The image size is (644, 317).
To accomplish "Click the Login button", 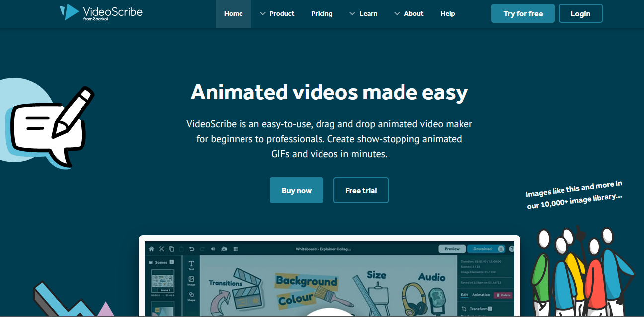I will pyautogui.click(x=580, y=13).
